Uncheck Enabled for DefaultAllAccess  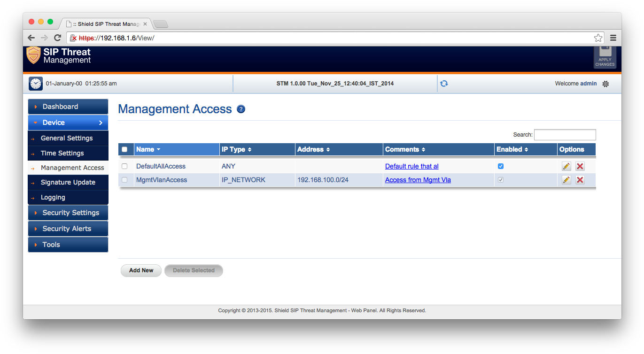coord(501,166)
